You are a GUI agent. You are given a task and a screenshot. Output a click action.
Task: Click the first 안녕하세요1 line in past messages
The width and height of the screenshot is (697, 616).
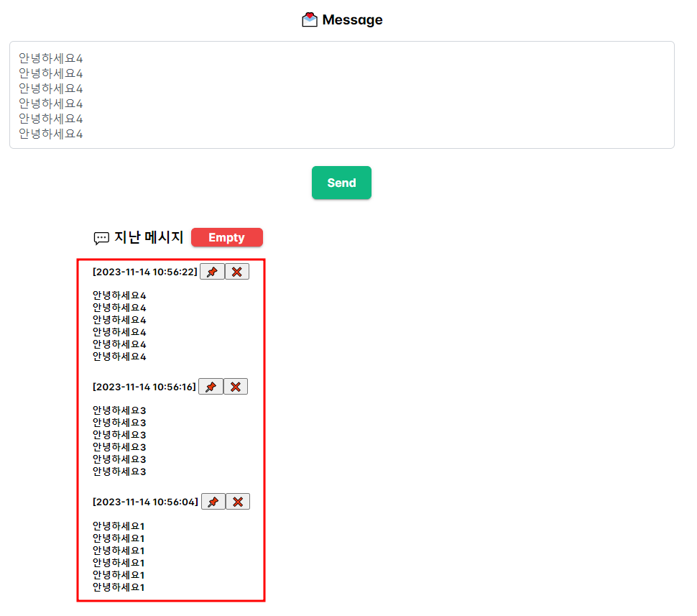[x=119, y=526]
